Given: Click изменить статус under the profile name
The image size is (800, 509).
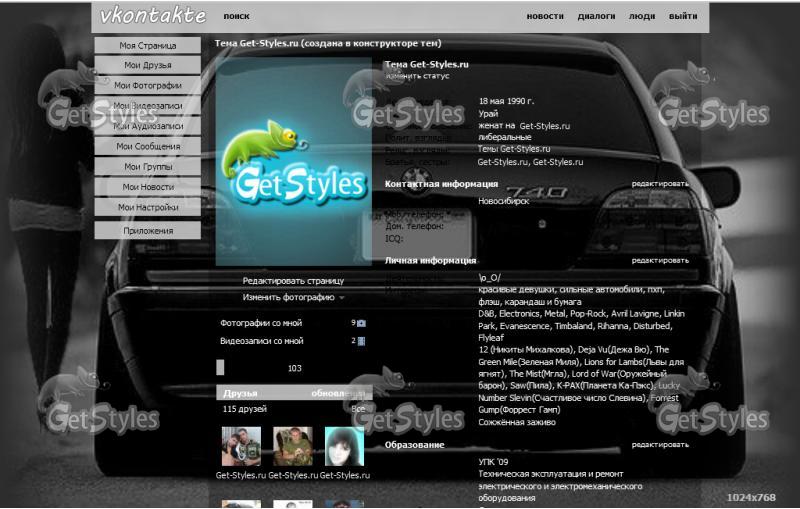Looking at the screenshot, I should pyautogui.click(x=417, y=76).
